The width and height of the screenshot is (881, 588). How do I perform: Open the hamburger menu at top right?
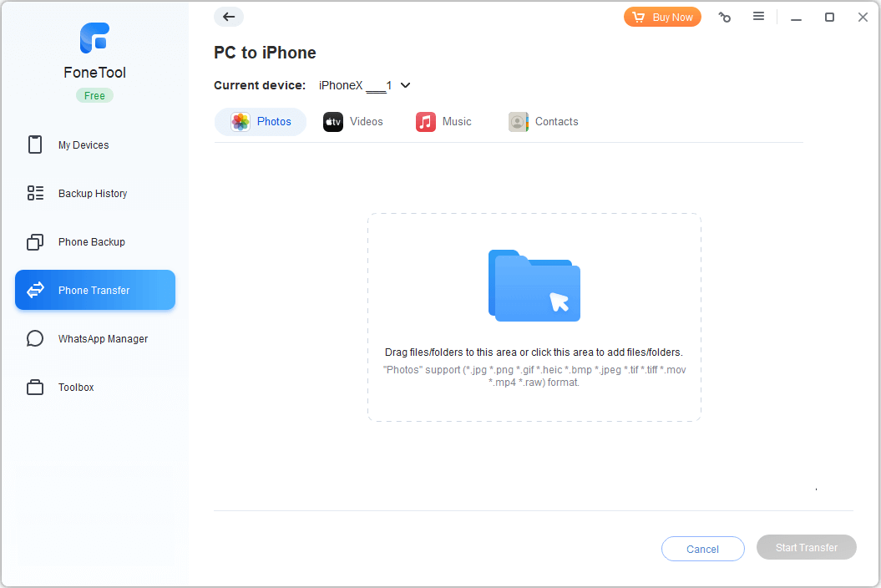point(759,16)
